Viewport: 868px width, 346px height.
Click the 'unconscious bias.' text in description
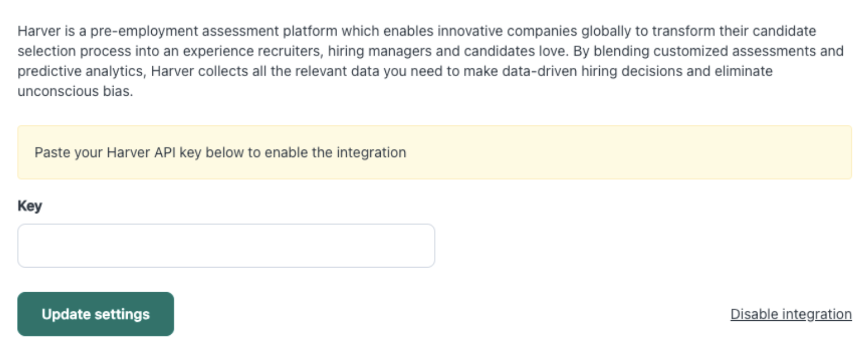[x=76, y=92]
